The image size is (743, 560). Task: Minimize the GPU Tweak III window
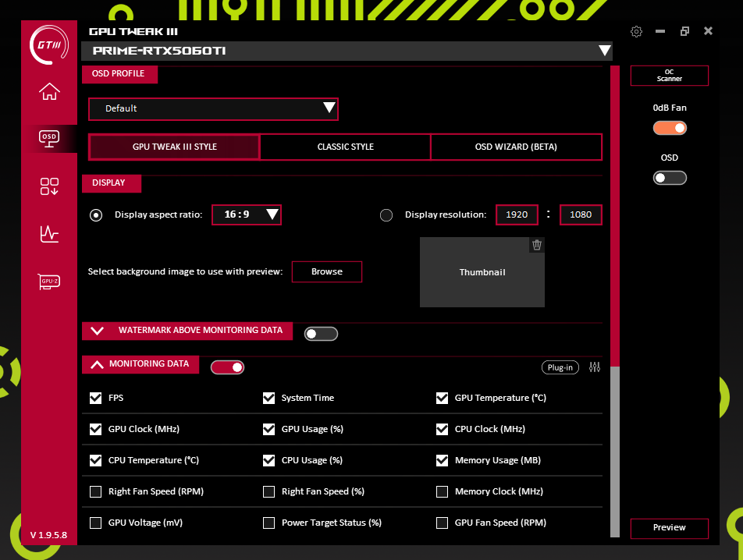point(660,31)
